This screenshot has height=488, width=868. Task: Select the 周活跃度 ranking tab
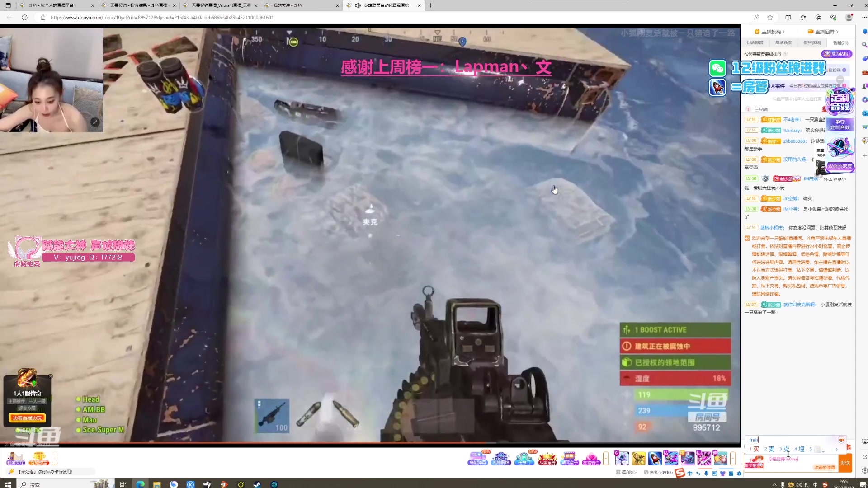pos(783,42)
